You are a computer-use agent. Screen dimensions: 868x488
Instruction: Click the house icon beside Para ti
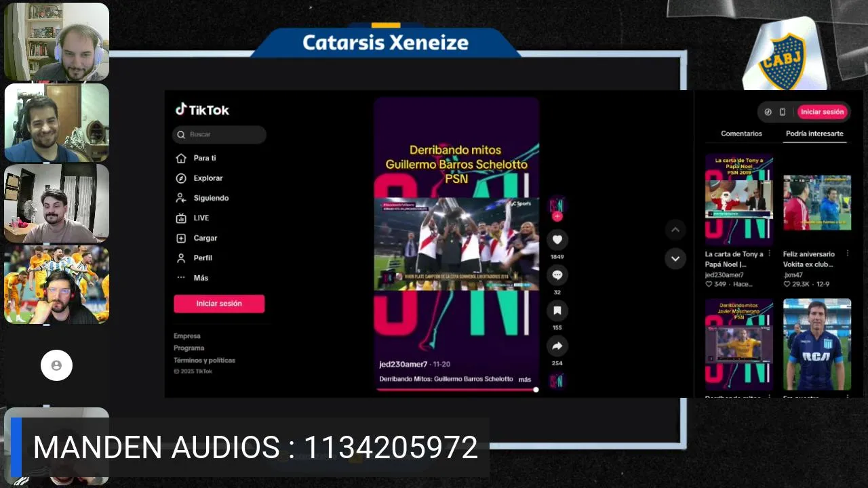pyautogui.click(x=181, y=158)
